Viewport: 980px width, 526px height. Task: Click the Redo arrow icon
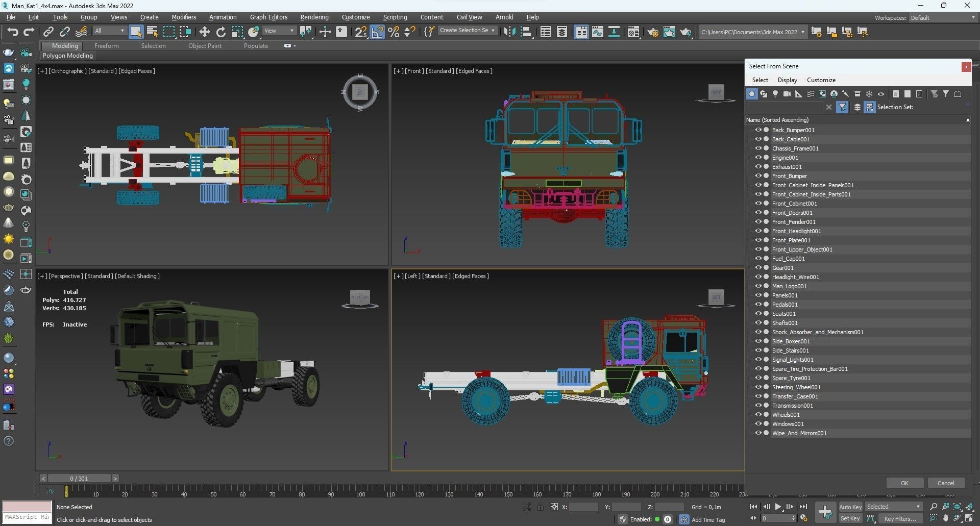coord(29,32)
